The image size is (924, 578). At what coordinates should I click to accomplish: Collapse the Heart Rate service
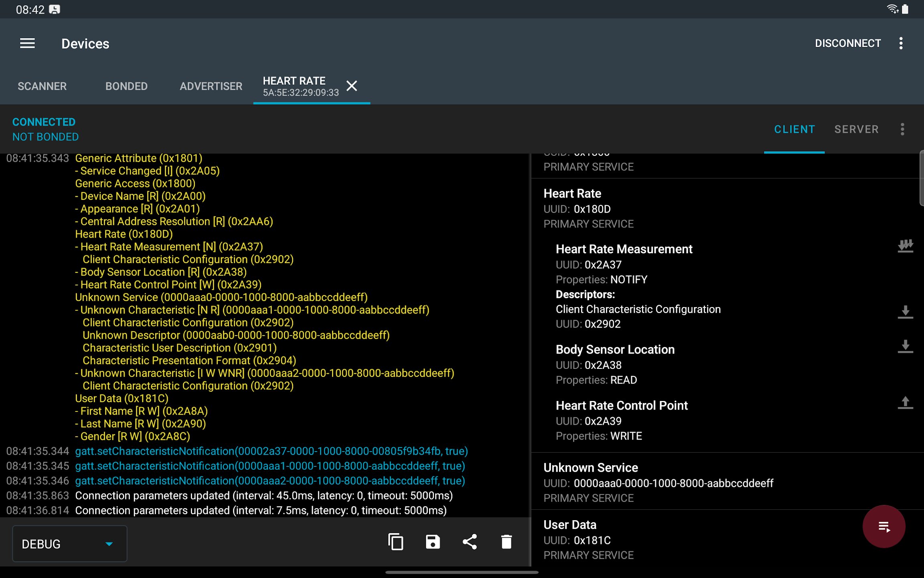727,208
